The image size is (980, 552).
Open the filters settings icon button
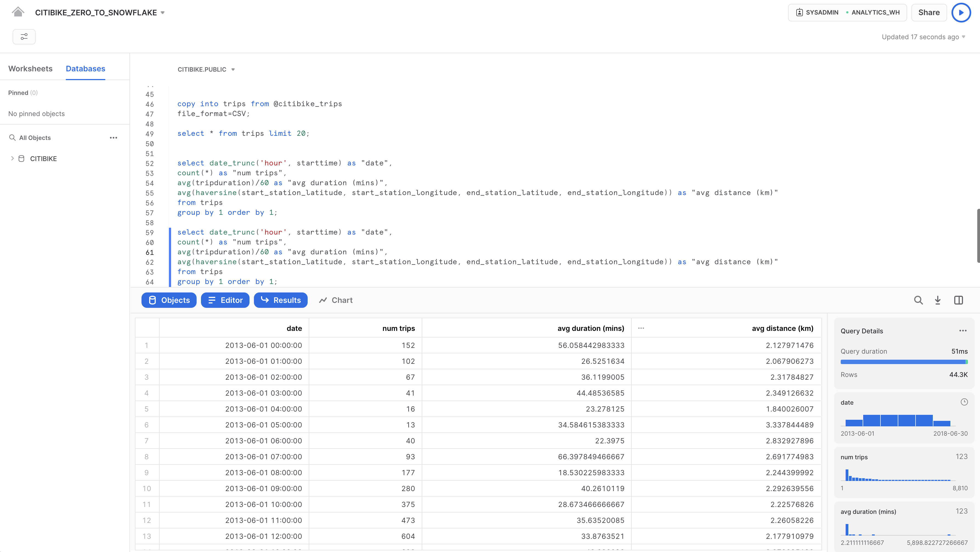click(x=24, y=36)
